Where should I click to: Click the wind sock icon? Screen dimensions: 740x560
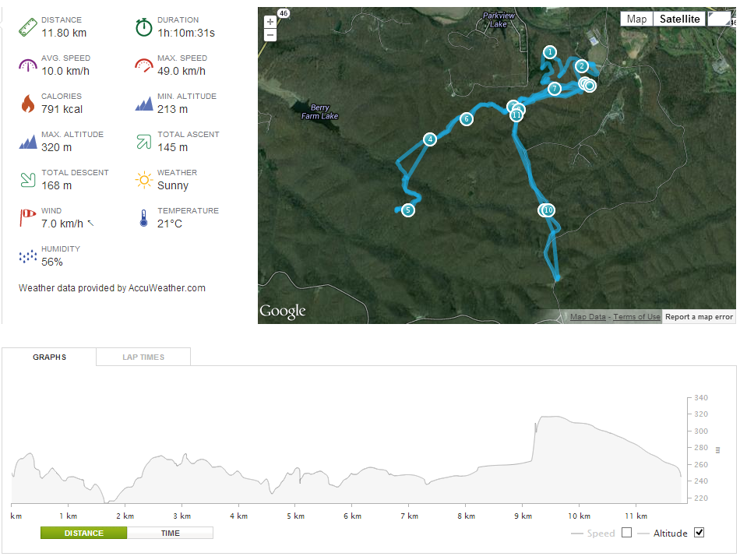[27, 217]
